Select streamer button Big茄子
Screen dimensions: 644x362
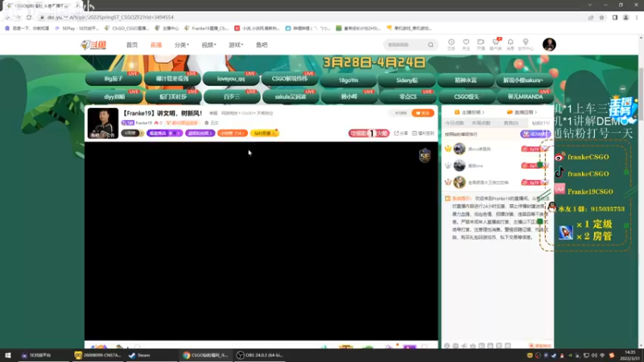(114, 79)
